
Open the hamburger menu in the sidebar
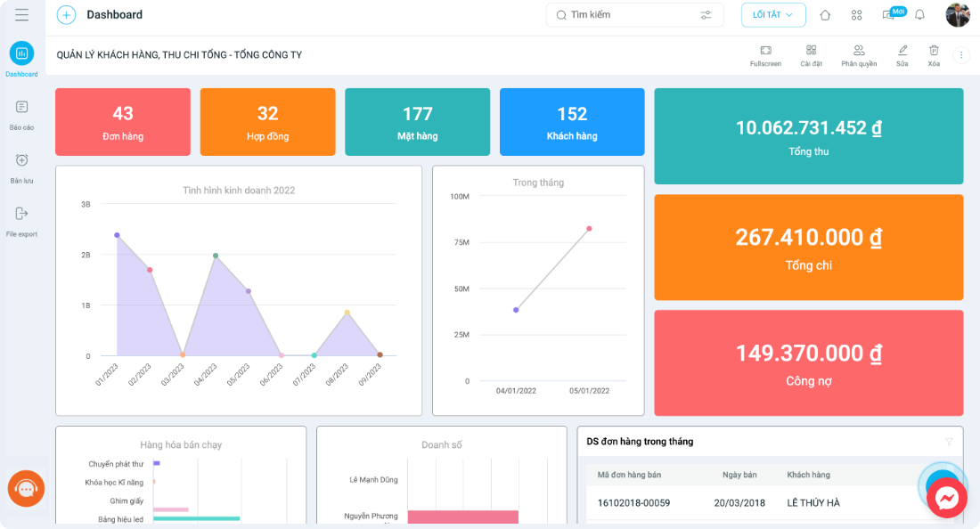[x=22, y=14]
